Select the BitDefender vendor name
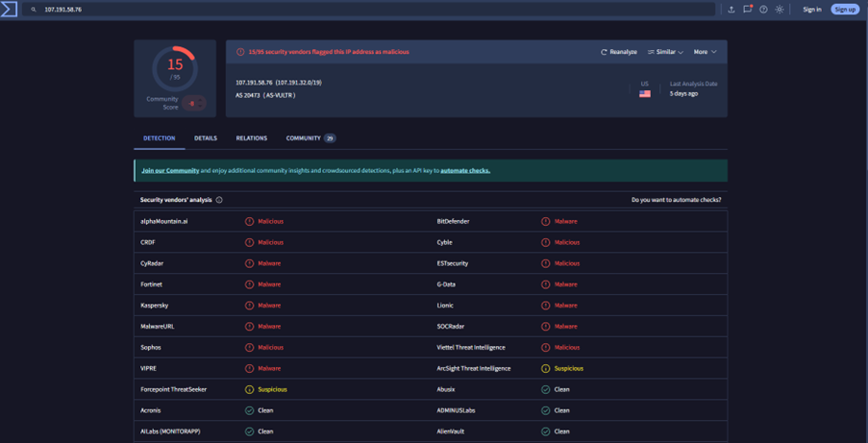 453,221
